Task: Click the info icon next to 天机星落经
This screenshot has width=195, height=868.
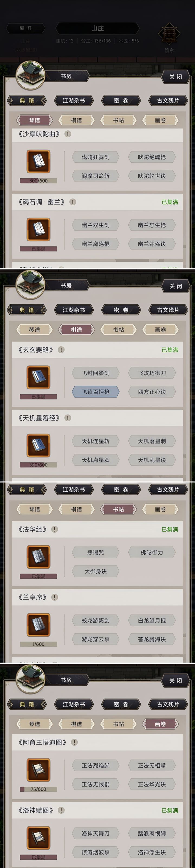Action: click(68, 418)
